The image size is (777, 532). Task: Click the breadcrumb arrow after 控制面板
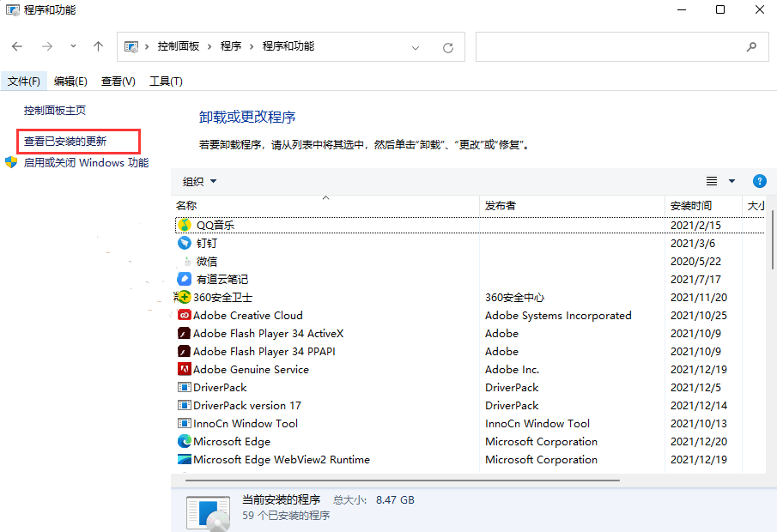(209, 46)
